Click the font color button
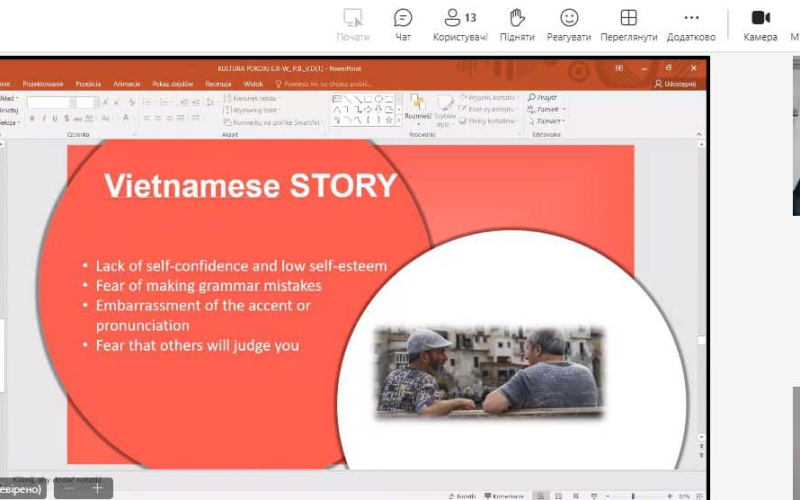The height and width of the screenshot is (500, 800). click(126, 118)
